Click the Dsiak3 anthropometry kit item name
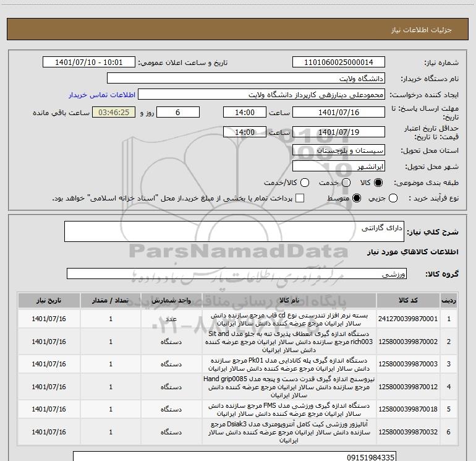476x461 pixels. tap(289, 432)
